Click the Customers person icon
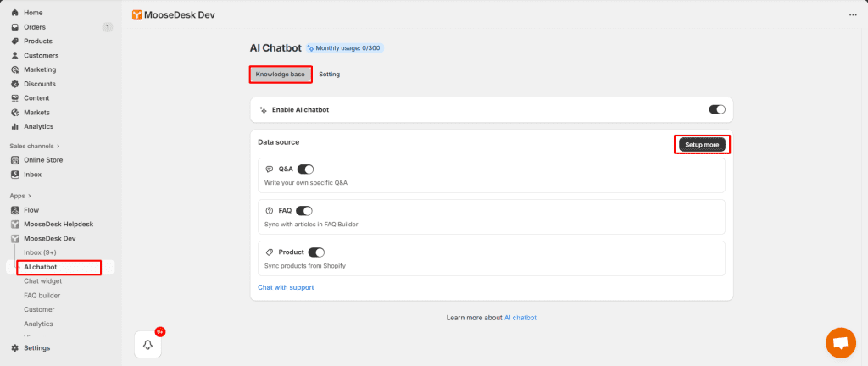 (15, 56)
